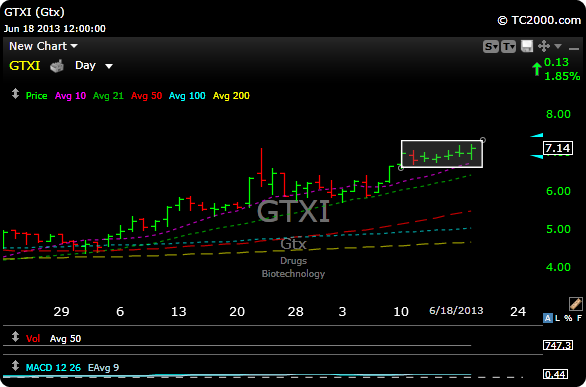Viewport: 586px width, 387px height.
Task: Open the New Chart dropdown menu
Action: (x=43, y=46)
